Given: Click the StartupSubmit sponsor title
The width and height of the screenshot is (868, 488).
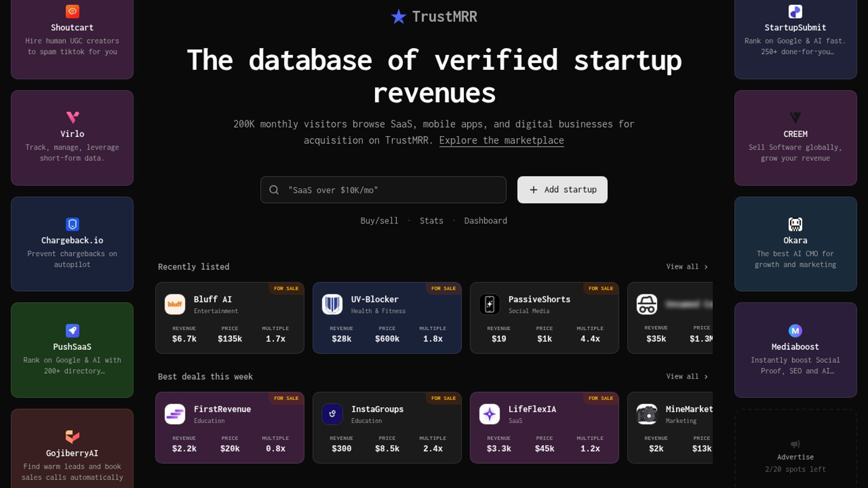Looking at the screenshot, I should tap(795, 28).
